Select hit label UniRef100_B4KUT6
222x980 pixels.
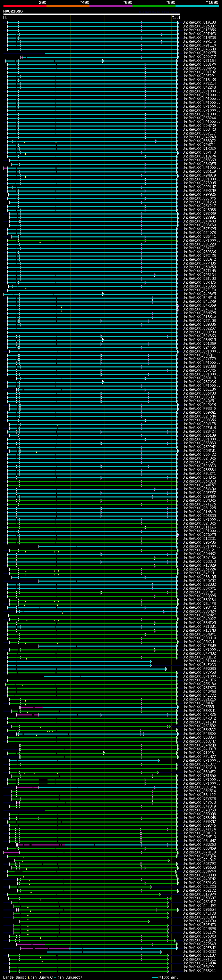(x=199, y=680)
